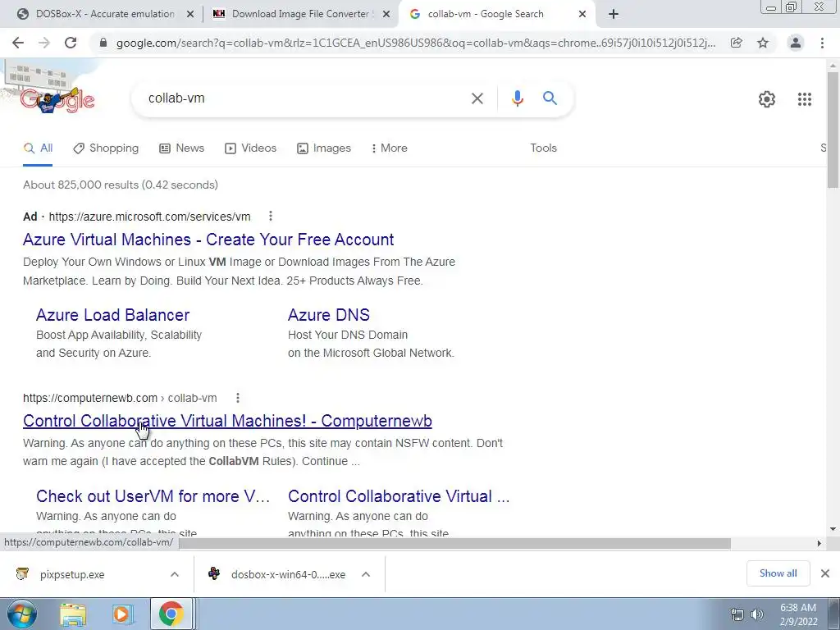View site security lock info

103,43
